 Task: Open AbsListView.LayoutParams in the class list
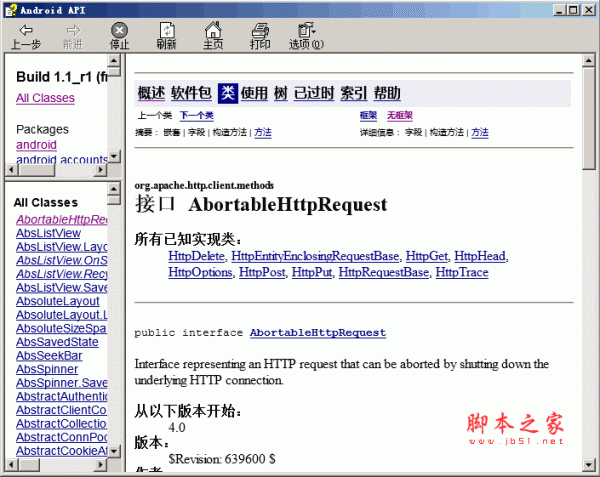tap(62, 247)
